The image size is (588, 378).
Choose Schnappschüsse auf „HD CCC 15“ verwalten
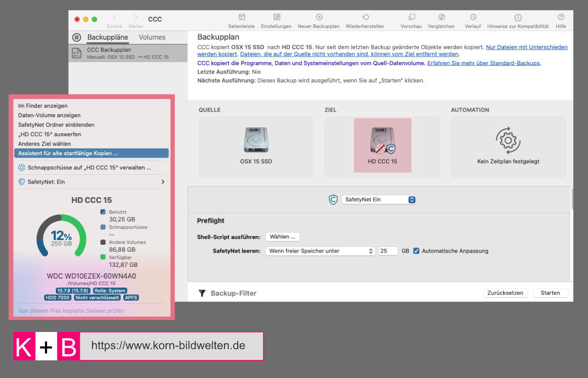point(89,167)
